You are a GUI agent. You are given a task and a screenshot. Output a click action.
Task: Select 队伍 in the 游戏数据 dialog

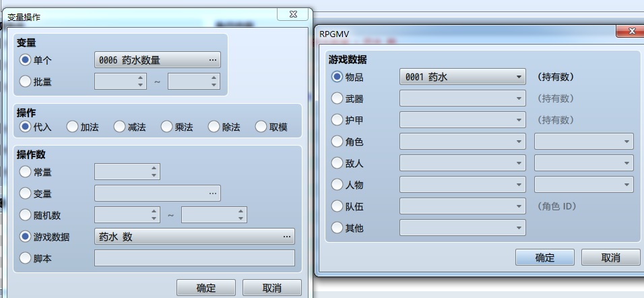pos(337,206)
